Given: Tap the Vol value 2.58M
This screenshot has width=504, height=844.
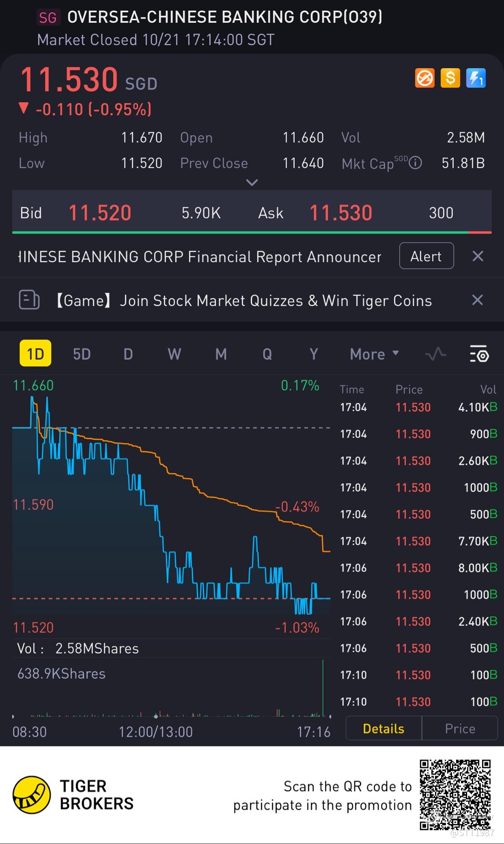Looking at the screenshot, I should [466, 137].
